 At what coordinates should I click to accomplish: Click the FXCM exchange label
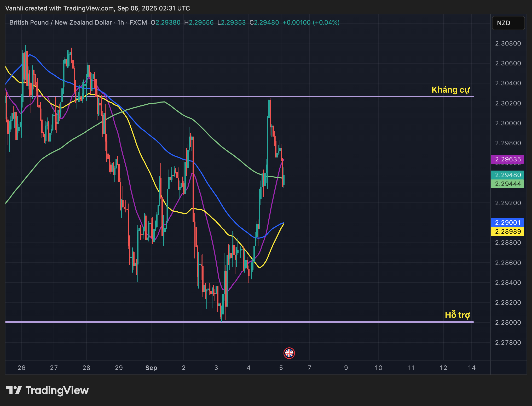138,22
